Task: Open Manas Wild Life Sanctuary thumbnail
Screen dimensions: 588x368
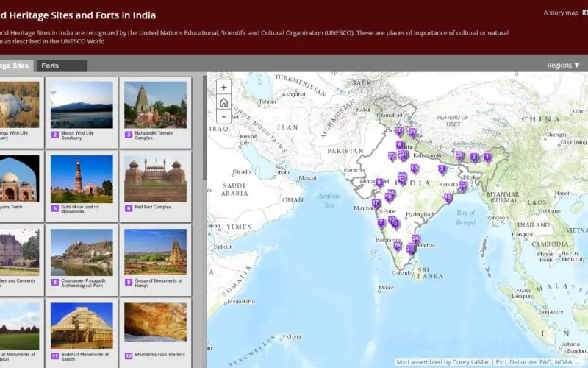Action: pos(82,105)
